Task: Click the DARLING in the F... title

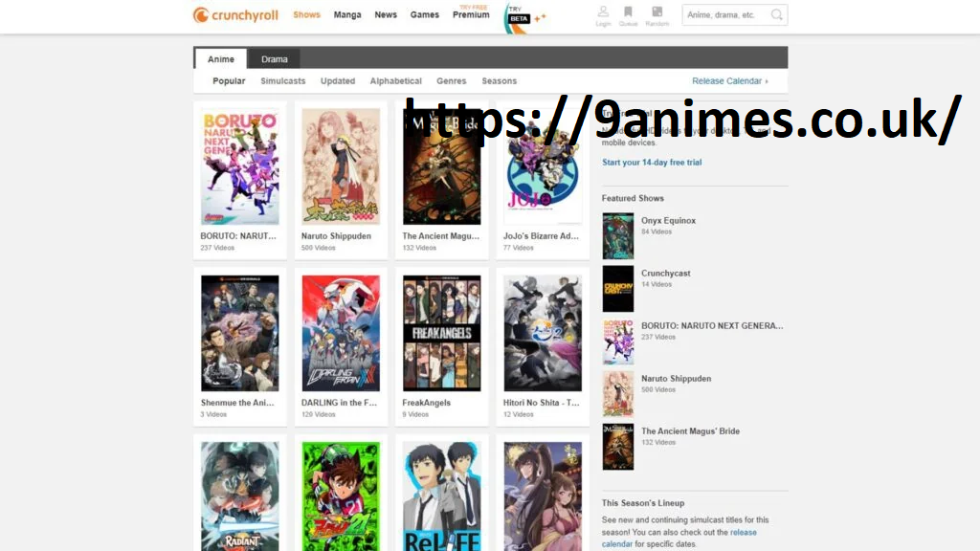Action: [x=340, y=403]
